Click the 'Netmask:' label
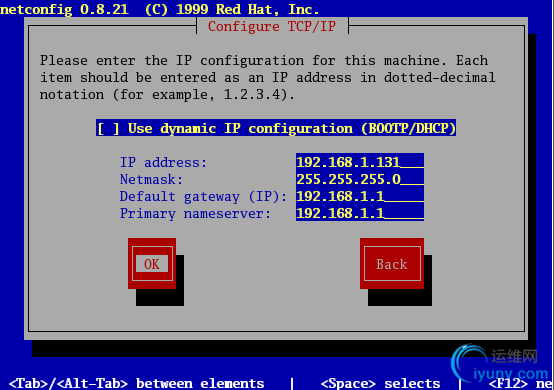This screenshot has height=390, width=554. pos(151,179)
